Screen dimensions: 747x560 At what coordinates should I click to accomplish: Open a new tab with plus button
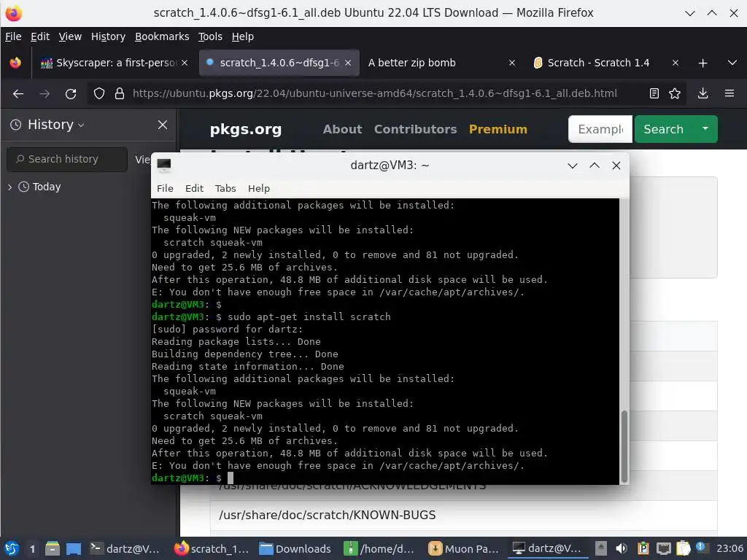click(703, 63)
